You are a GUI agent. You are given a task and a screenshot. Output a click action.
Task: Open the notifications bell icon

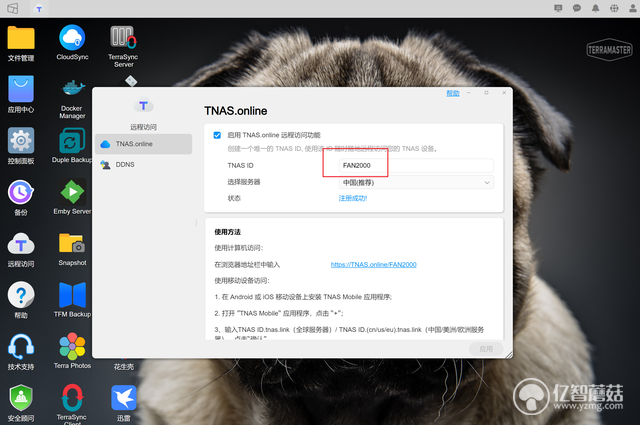596,8
